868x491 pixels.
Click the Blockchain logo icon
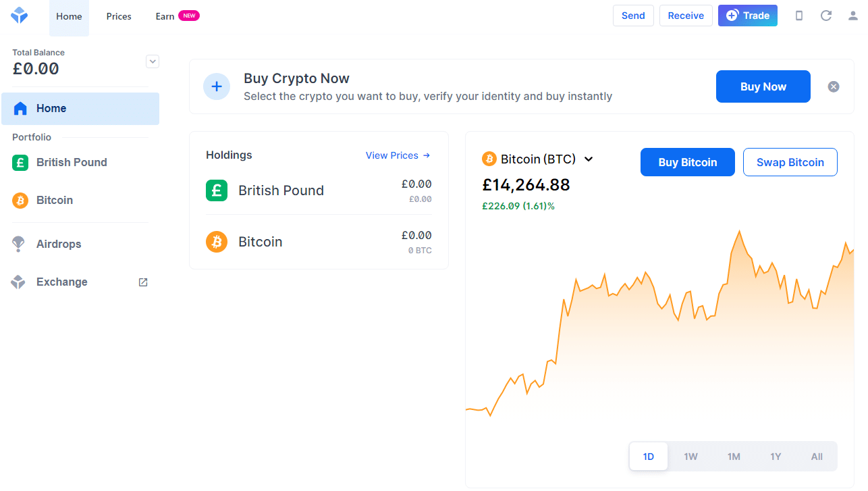[x=20, y=15]
